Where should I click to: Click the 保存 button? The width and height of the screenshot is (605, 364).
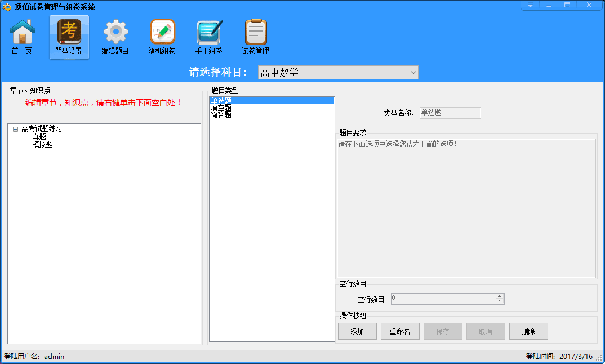tap(443, 331)
